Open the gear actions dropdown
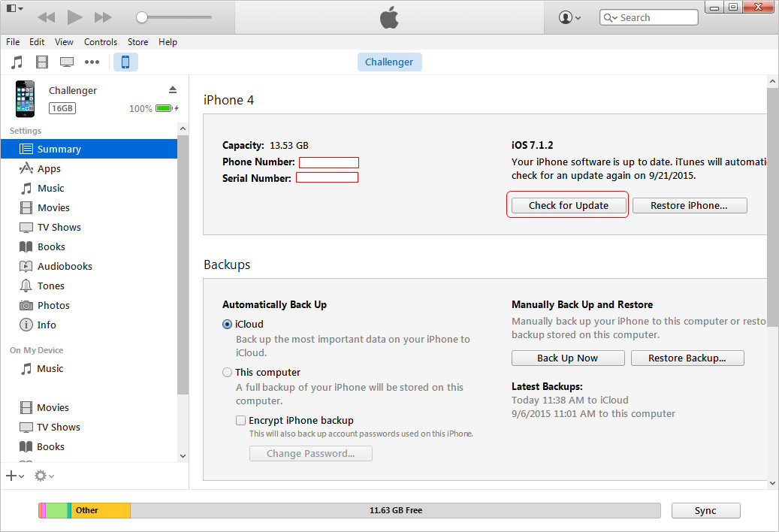The width and height of the screenshot is (779, 532). (x=44, y=476)
